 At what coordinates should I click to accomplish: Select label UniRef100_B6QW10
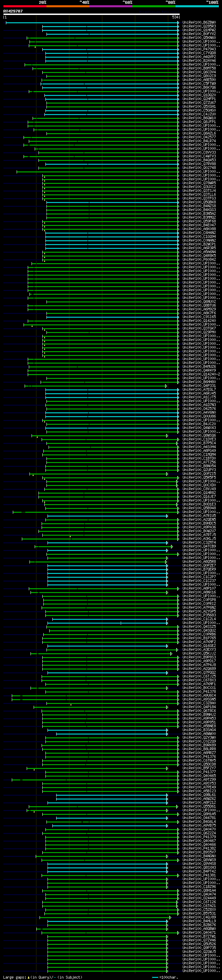199,118
